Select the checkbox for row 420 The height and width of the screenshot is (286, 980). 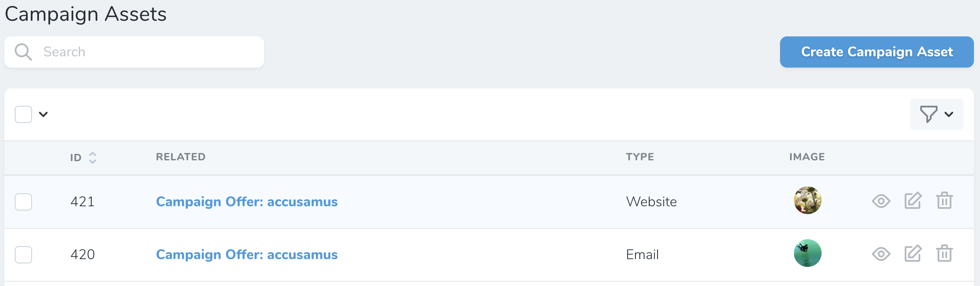point(23,254)
